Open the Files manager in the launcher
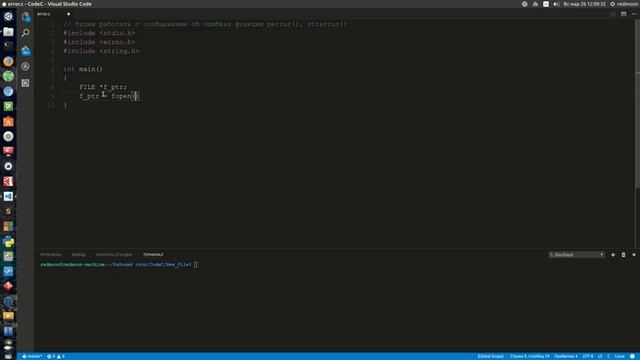This screenshot has height=360, width=640. click(x=8, y=31)
